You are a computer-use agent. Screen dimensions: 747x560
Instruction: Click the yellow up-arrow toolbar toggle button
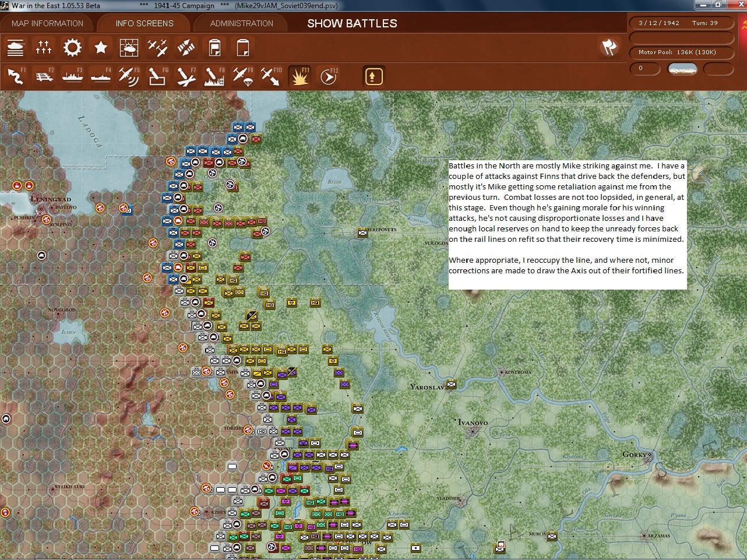[374, 76]
